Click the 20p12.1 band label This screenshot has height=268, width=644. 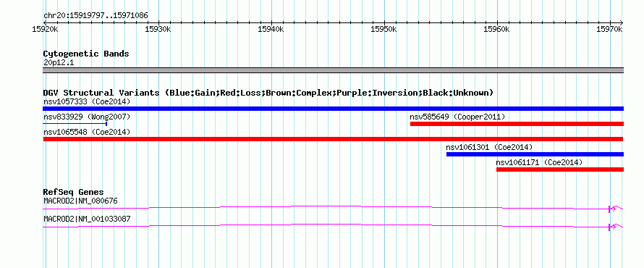click(x=59, y=63)
